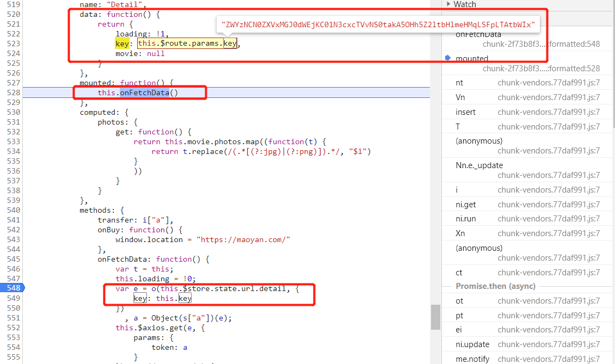615x364 pixels.
Task: Click the highlighted onFetchData call on line 528
Action: point(144,92)
